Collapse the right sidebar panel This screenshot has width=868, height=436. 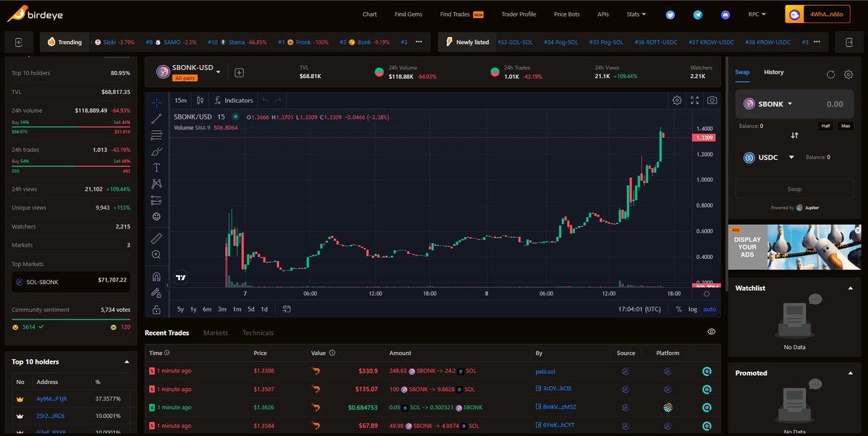[848, 42]
